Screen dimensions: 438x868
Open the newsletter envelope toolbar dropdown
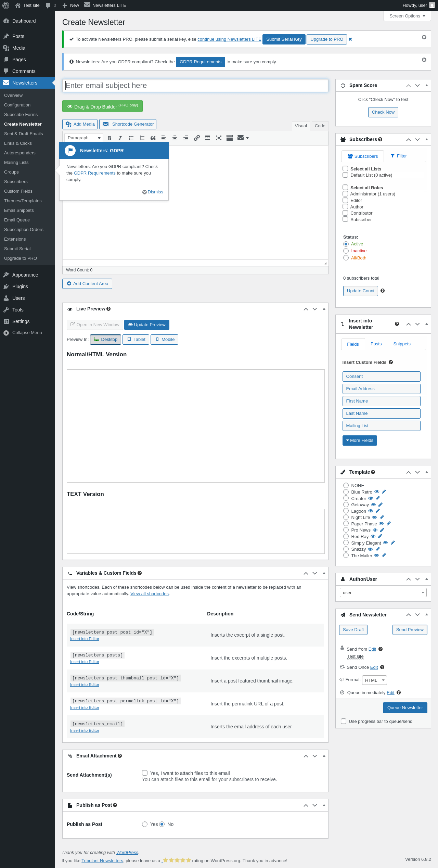point(243,138)
